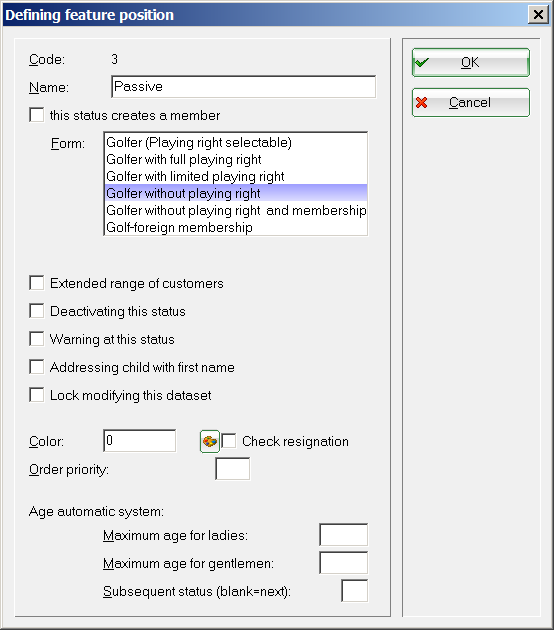Select 'Golfer with limited playing right' entry
The height and width of the screenshot is (630, 554).
point(236,176)
